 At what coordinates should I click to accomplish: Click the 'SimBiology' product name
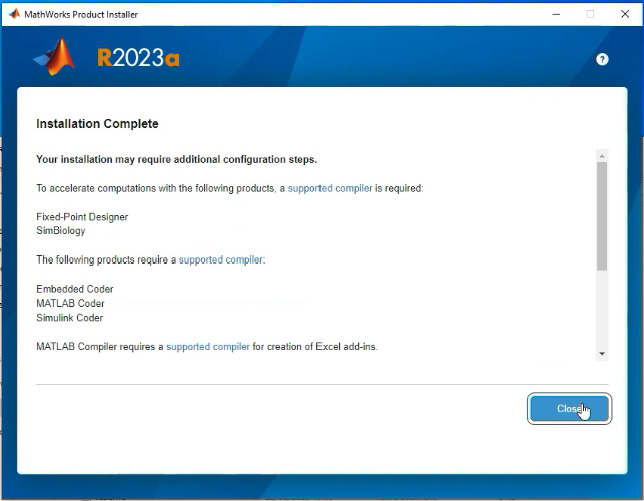[x=61, y=231]
